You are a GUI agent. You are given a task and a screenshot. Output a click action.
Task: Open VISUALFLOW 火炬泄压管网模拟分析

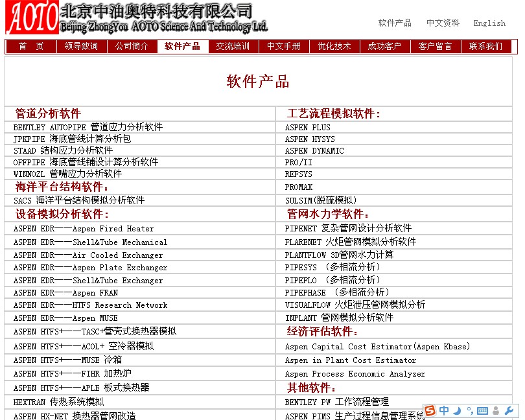tap(355, 305)
